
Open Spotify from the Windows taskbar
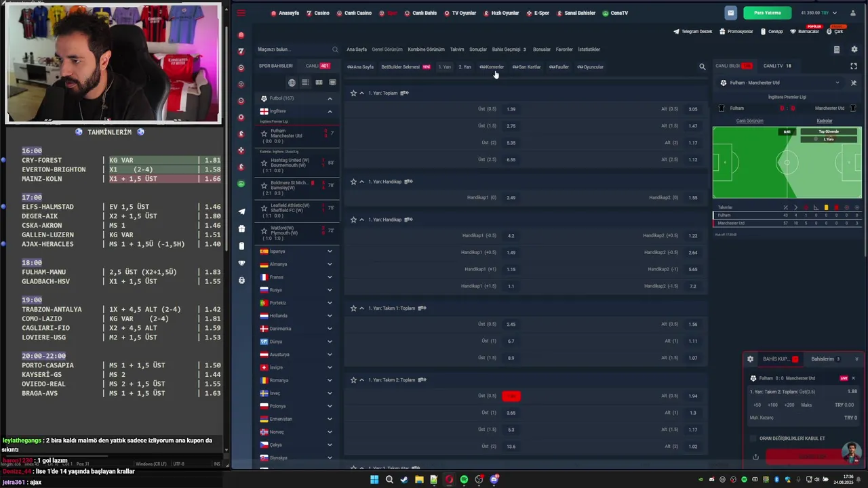pyautogui.click(x=464, y=480)
